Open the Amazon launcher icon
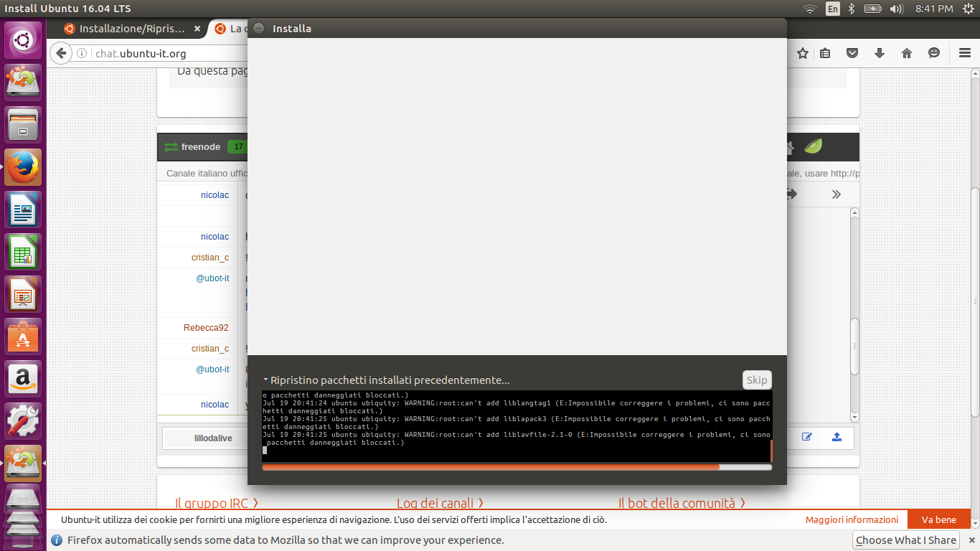The width and height of the screenshot is (980, 551). [23, 379]
